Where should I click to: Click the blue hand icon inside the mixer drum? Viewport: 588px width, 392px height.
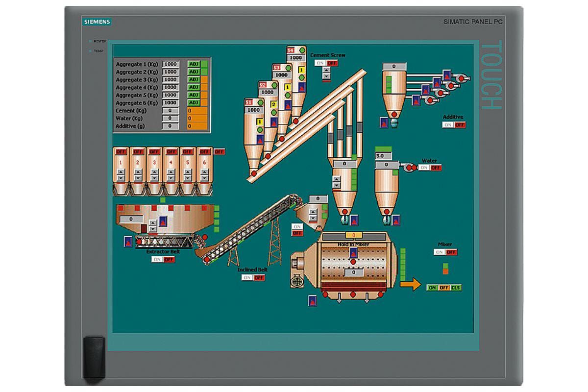[x=354, y=253]
